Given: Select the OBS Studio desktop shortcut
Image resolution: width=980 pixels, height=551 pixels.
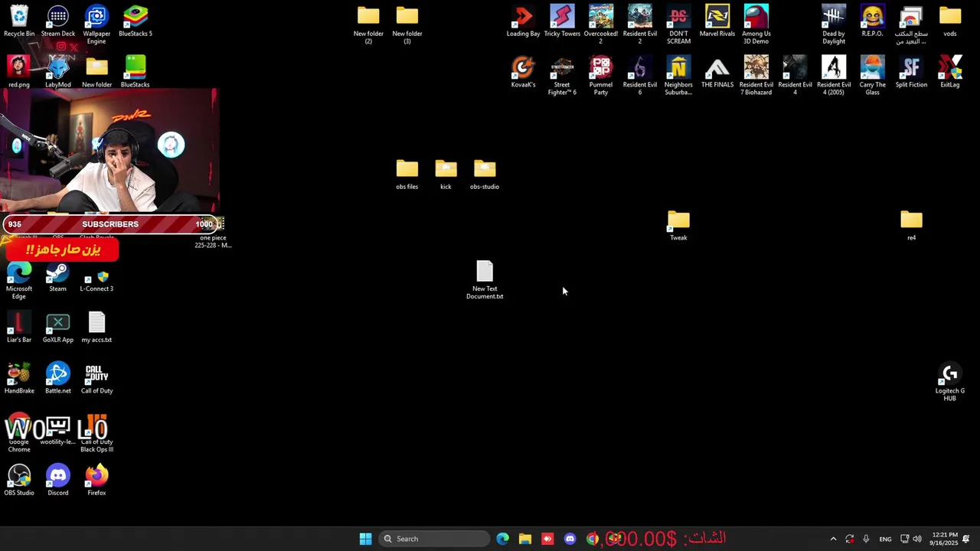Looking at the screenshot, I should point(19,480).
